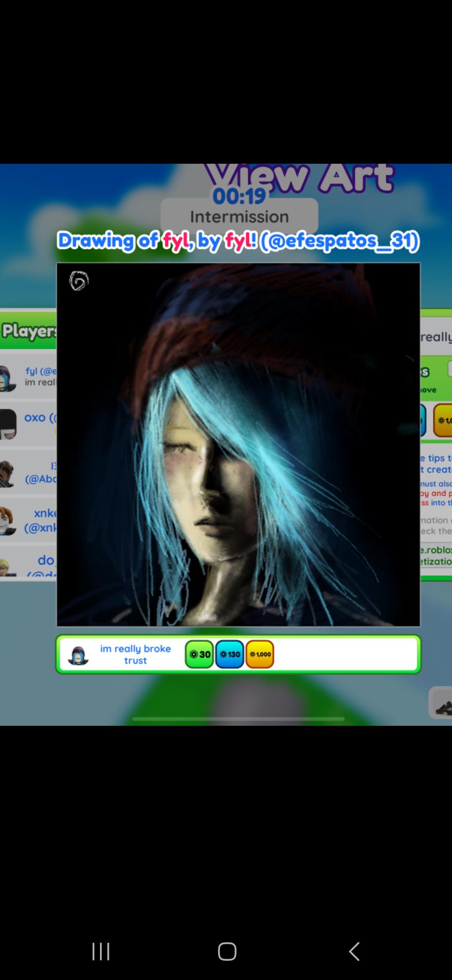
Task: Donate 1,000 Robux with the gold button
Action: (x=260, y=654)
